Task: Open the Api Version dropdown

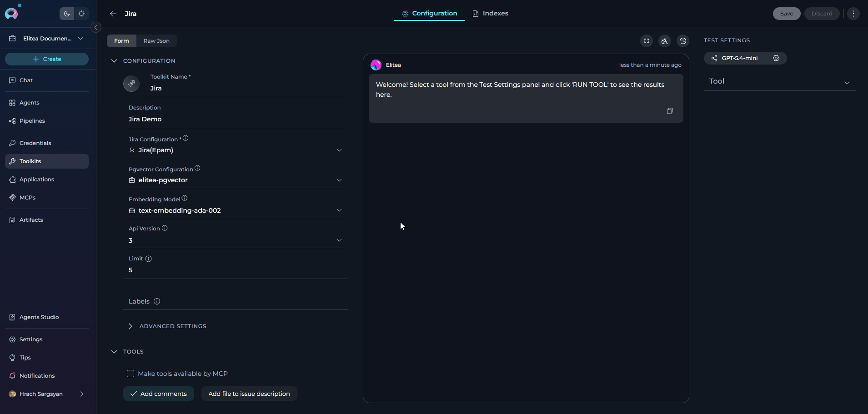Action: [236, 240]
